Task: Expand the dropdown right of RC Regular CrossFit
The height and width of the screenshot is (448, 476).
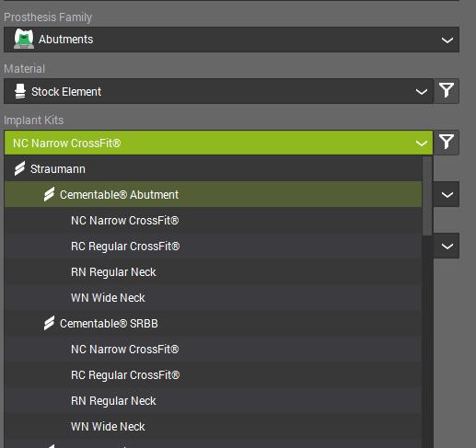Action: pyautogui.click(x=447, y=246)
